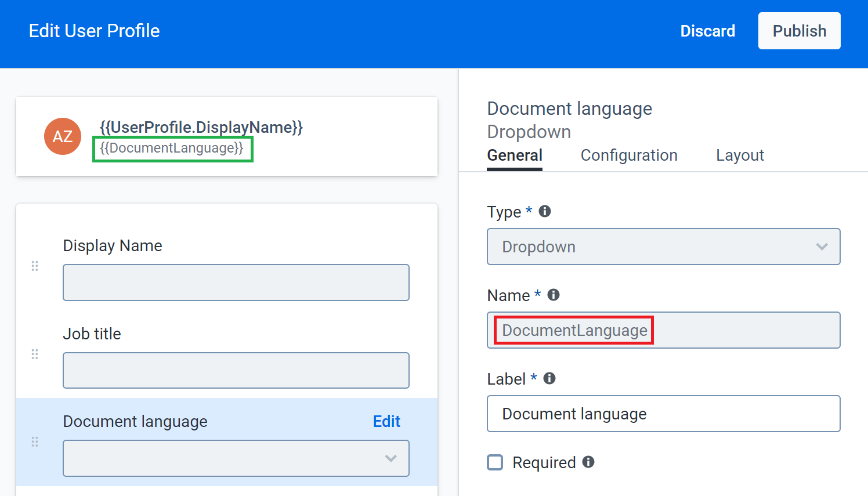
Task: Open the Type dropdown showing Dropdown
Action: pos(664,247)
